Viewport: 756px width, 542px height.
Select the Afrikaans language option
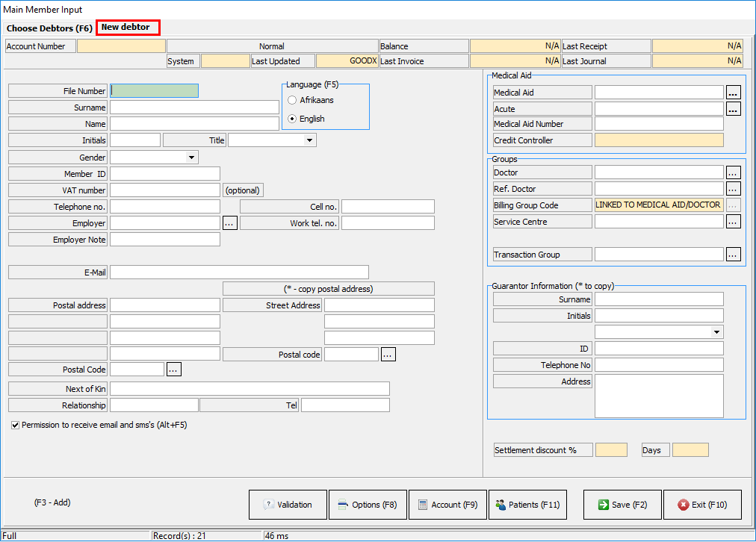click(293, 100)
